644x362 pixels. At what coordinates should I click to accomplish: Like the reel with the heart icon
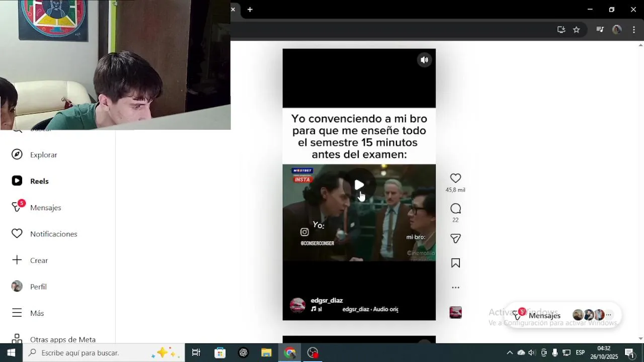tap(455, 178)
